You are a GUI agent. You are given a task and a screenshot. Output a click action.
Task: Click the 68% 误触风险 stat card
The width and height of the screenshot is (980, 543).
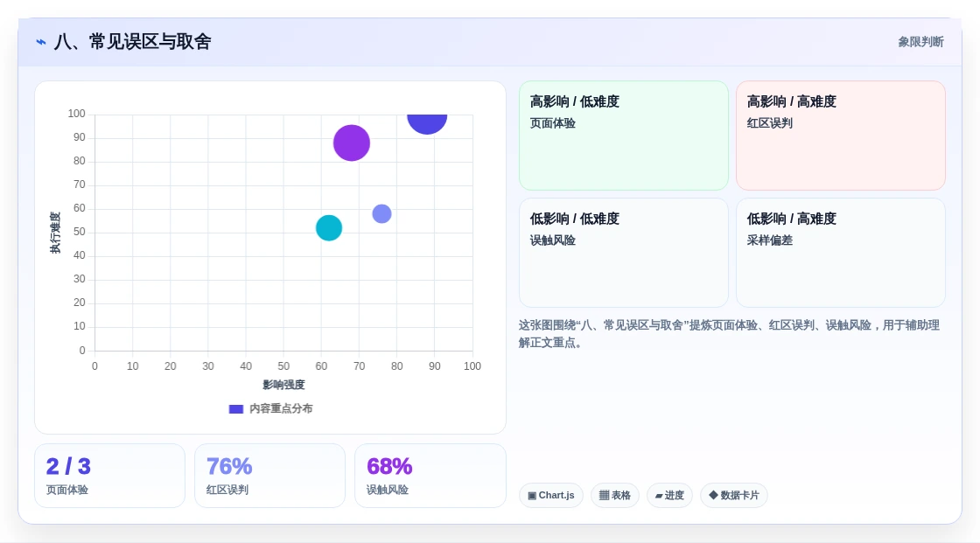click(430, 476)
